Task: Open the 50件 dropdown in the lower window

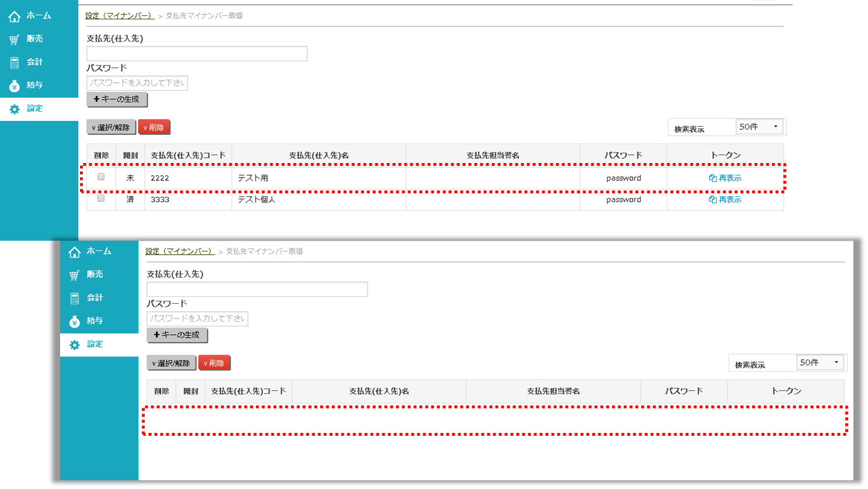Action: point(820,363)
